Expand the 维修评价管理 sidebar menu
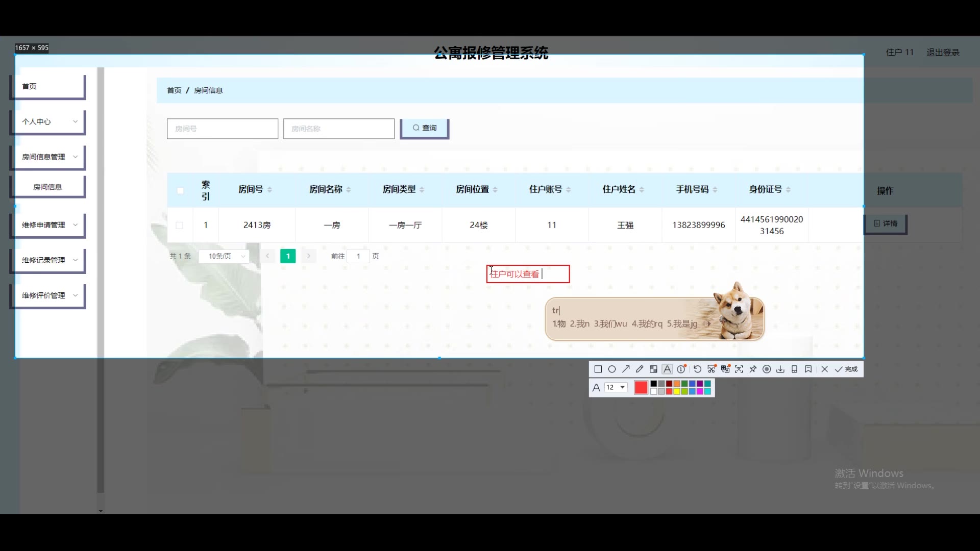Screen dimensions: 980x551 coord(48,295)
